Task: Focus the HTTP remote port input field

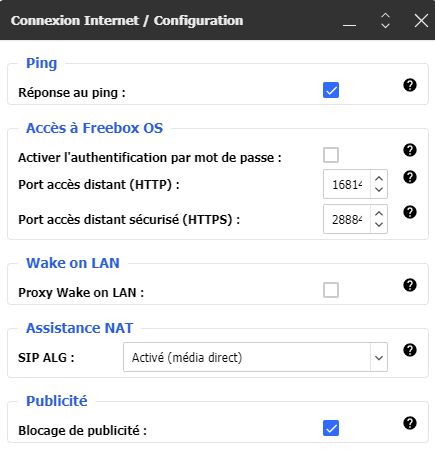Action: [x=347, y=184]
